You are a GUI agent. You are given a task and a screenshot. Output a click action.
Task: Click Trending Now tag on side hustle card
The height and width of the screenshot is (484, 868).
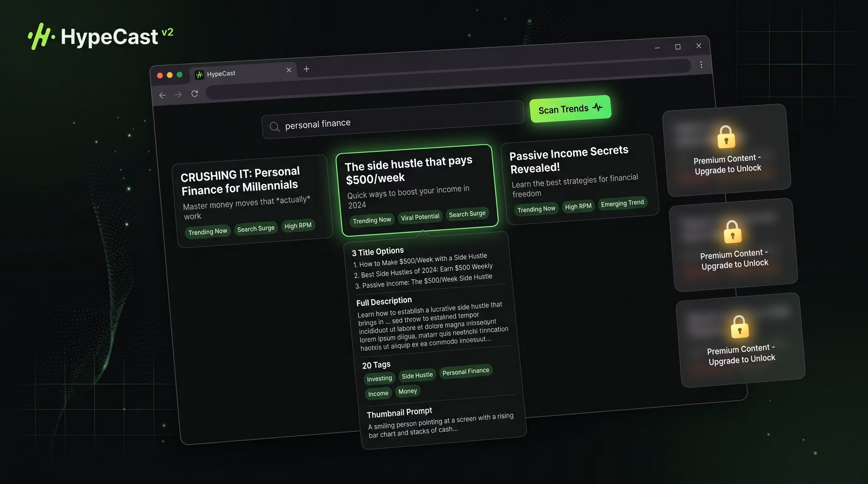(372, 220)
